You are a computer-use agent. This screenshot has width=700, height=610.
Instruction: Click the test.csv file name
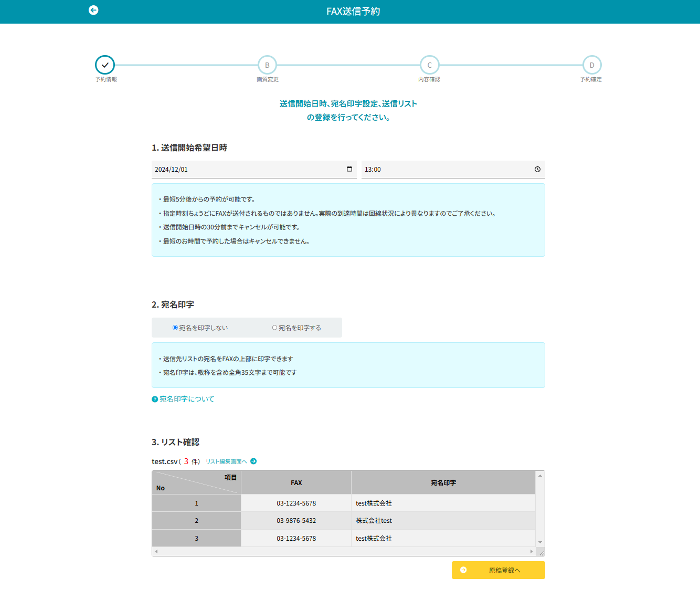pyautogui.click(x=165, y=461)
